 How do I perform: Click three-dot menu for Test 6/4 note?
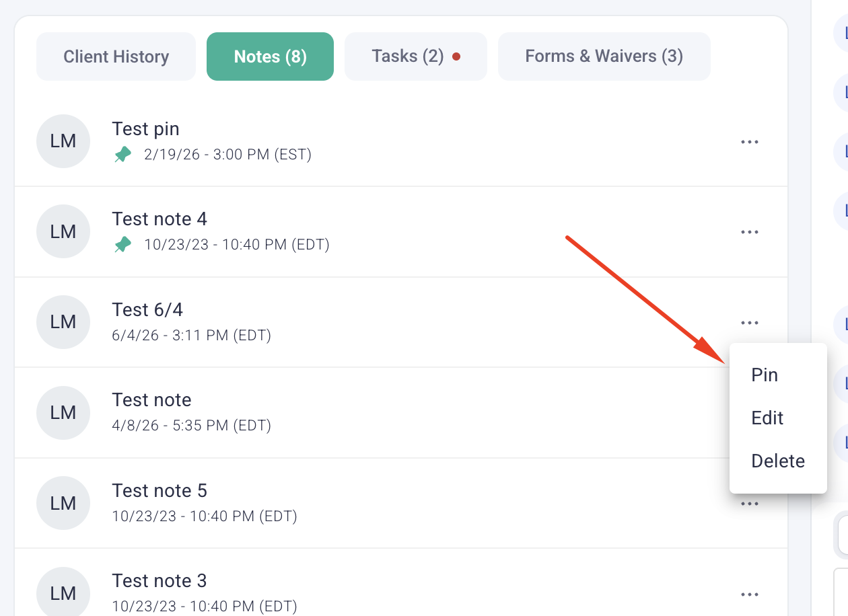(x=750, y=323)
